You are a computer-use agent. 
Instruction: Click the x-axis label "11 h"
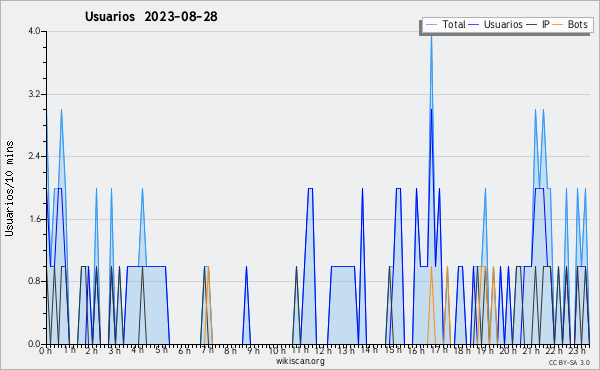[300, 351]
